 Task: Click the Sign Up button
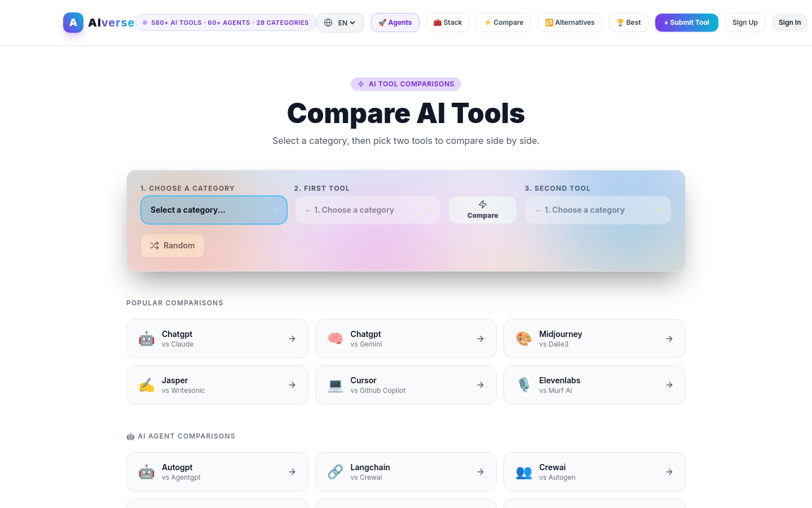[x=745, y=23]
